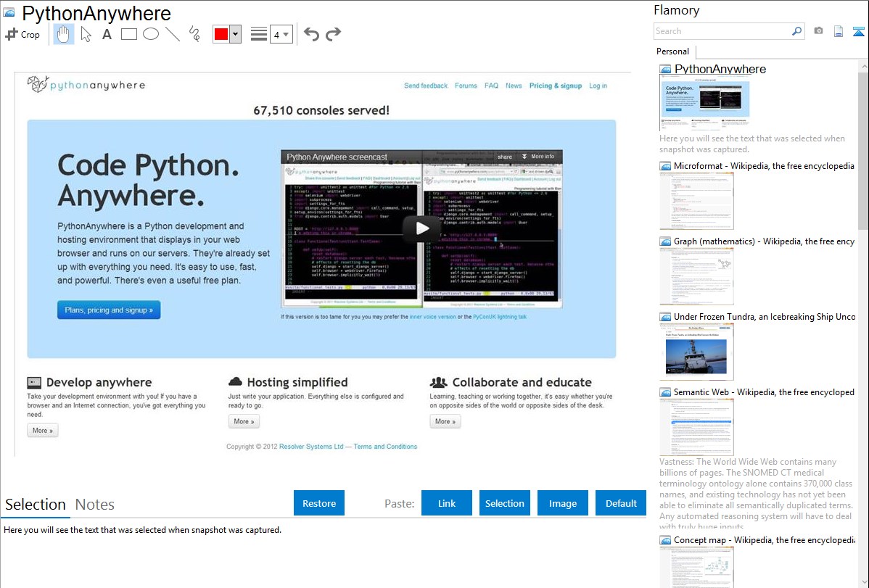This screenshot has width=869, height=588.
Task: Click "Send feedback" in the snapshot preview
Action: coord(426,86)
